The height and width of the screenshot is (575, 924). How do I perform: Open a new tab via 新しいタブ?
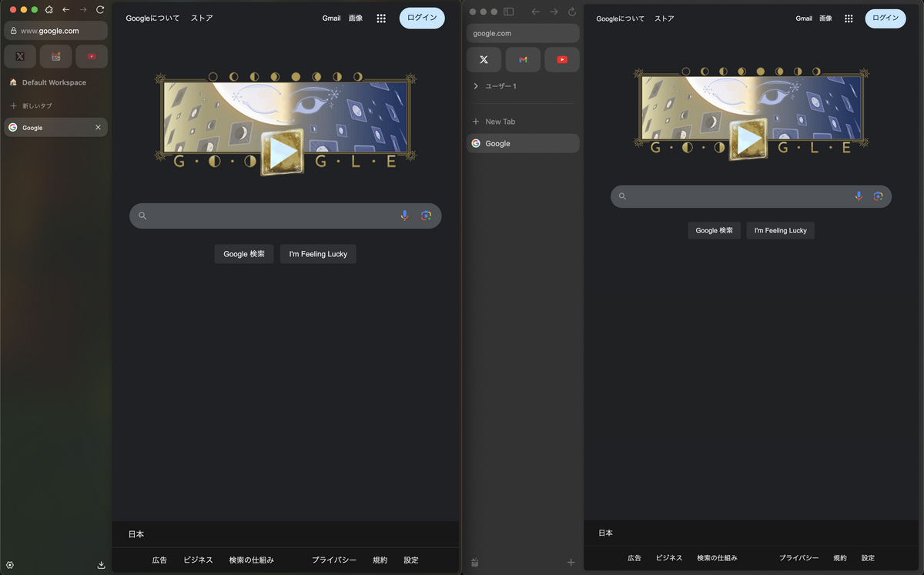pyautogui.click(x=31, y=105)
